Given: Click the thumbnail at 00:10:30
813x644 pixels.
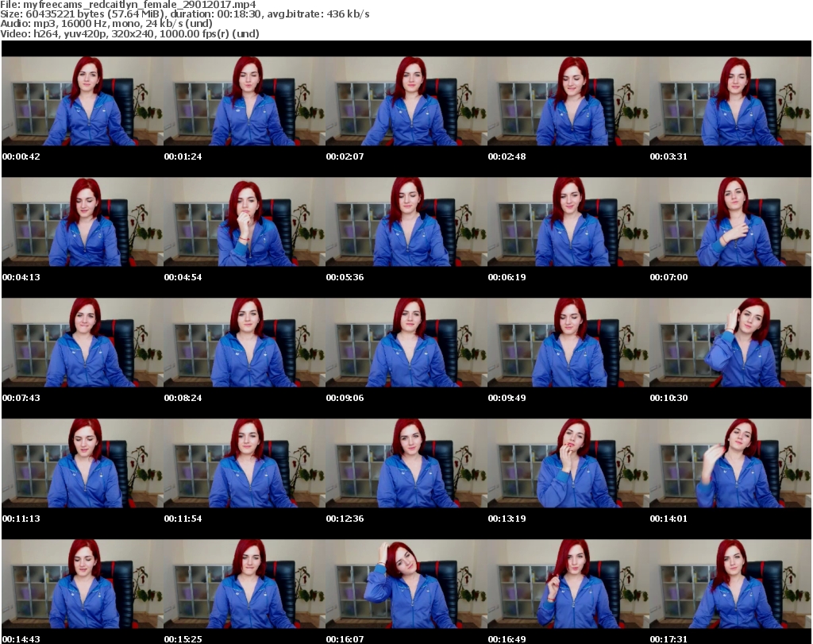Looking at the screenshot, I should coord(730,342).
